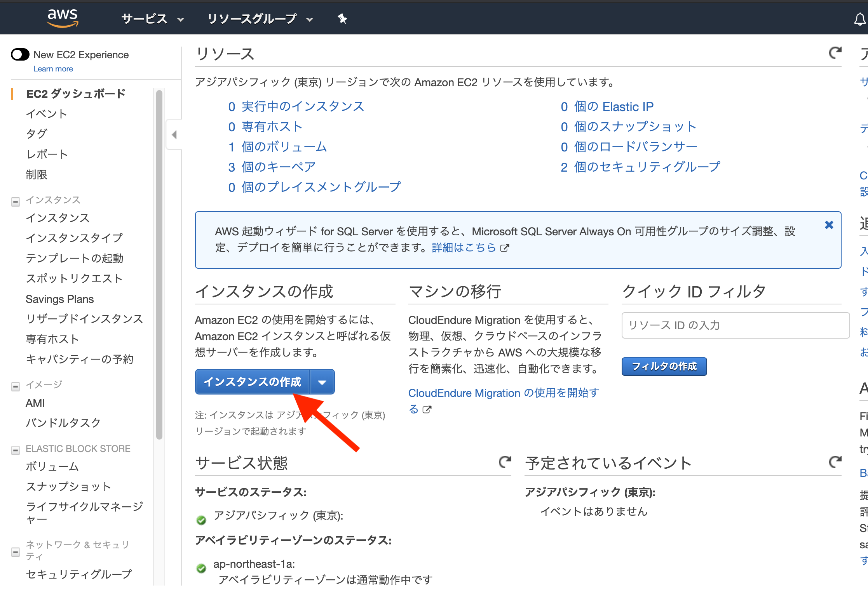Screen dimensions: 868x591
Task: Click 0 実行中のインスタンス link
Action: pos(296,106)
